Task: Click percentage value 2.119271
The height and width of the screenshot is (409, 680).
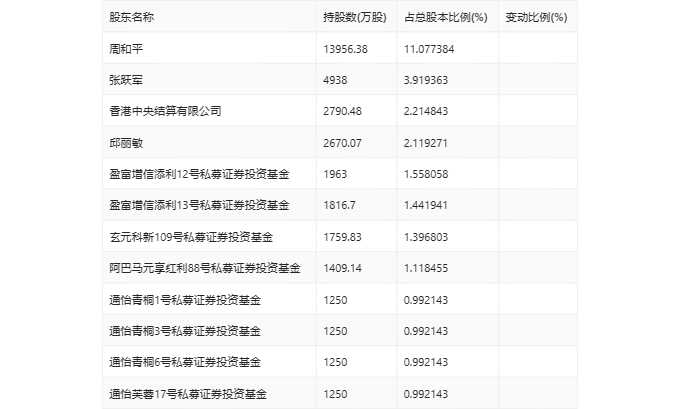Action: coord(426,143)
